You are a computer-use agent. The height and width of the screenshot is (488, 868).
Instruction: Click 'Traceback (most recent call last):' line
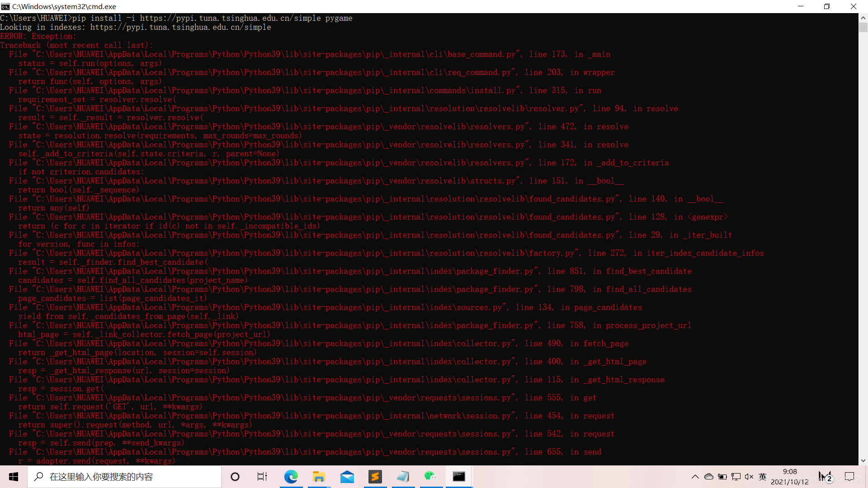tap(77, 45)
